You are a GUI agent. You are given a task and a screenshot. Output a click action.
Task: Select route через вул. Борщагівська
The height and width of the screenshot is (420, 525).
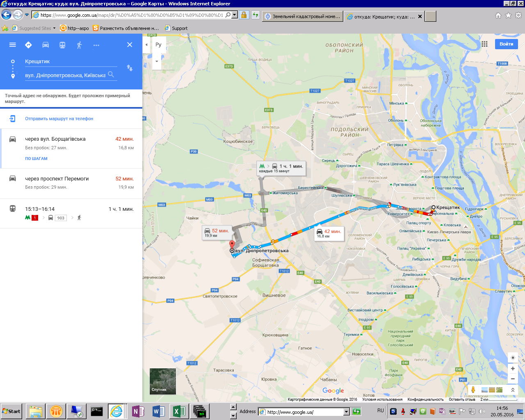tap(71, 148)
